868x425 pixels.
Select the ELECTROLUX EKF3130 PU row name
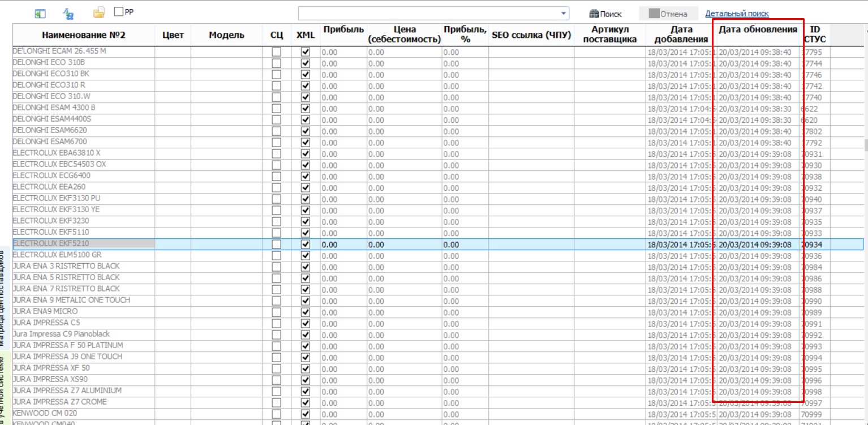click(x=57, y=198)
